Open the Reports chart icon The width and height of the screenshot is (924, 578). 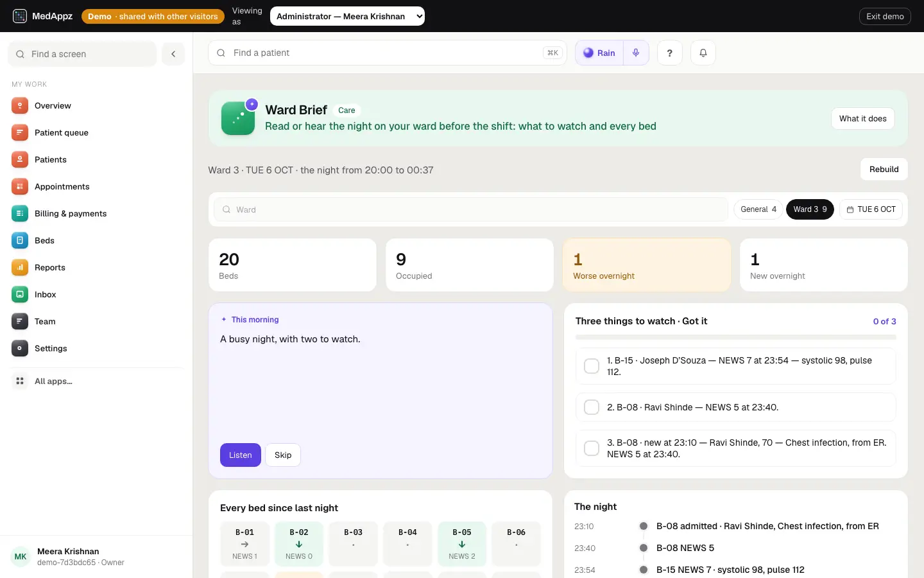(20, 268)
